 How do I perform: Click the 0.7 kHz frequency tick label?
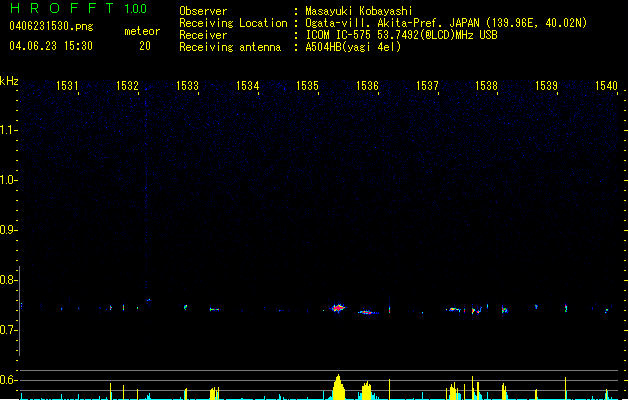click(x=7, y=330)
